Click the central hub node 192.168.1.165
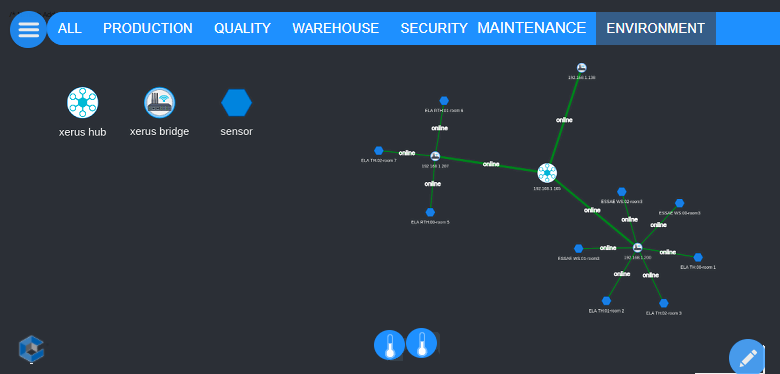Screen dimensions: 780x374 (547, 173)
